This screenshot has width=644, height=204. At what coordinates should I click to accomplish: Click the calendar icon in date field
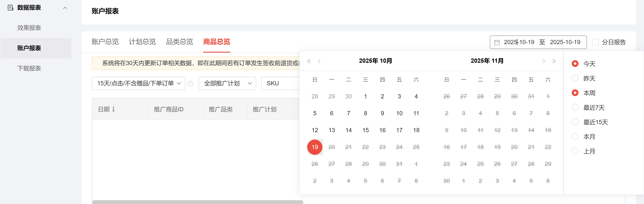497,42
